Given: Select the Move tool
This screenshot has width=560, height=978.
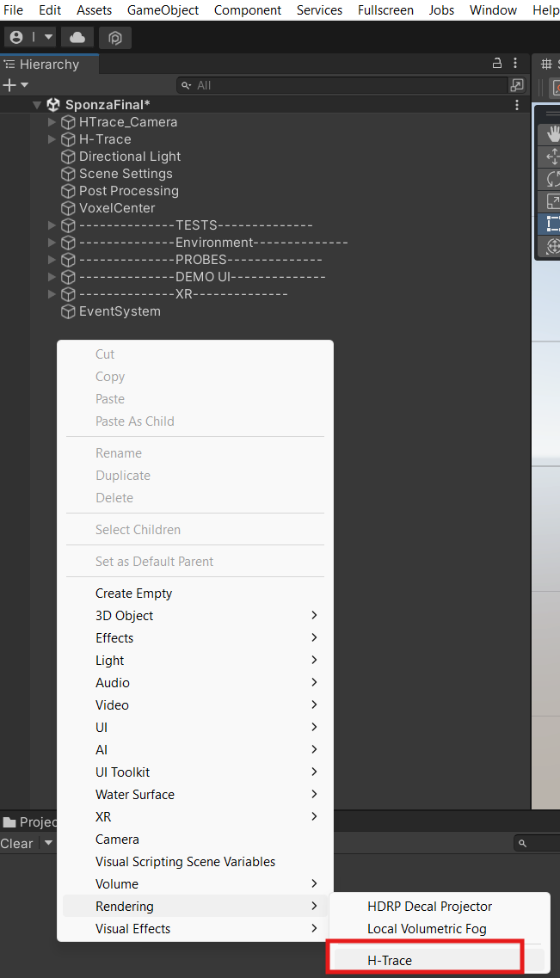Looking at the screenshot, I should pyautogui.click(x=552, y=156).
